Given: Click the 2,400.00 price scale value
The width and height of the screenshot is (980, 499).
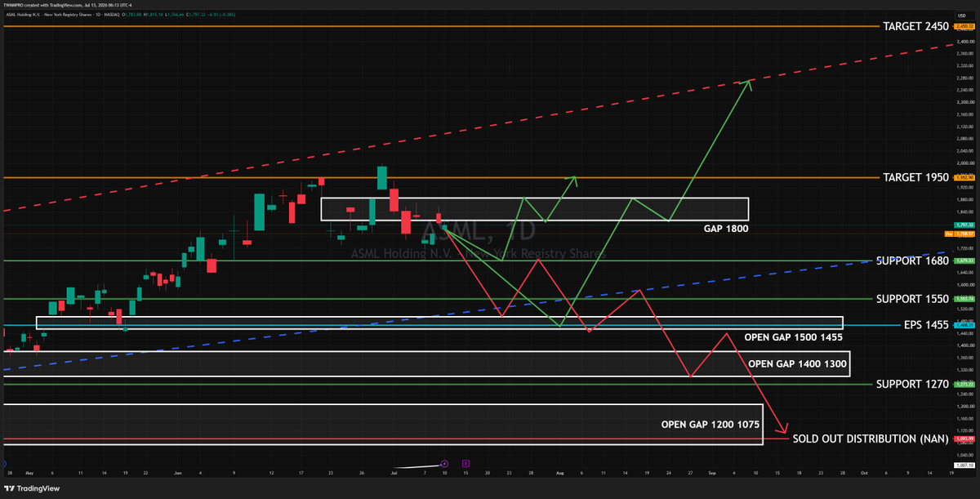Looking at the screenshot, I should tap(965, 42).
